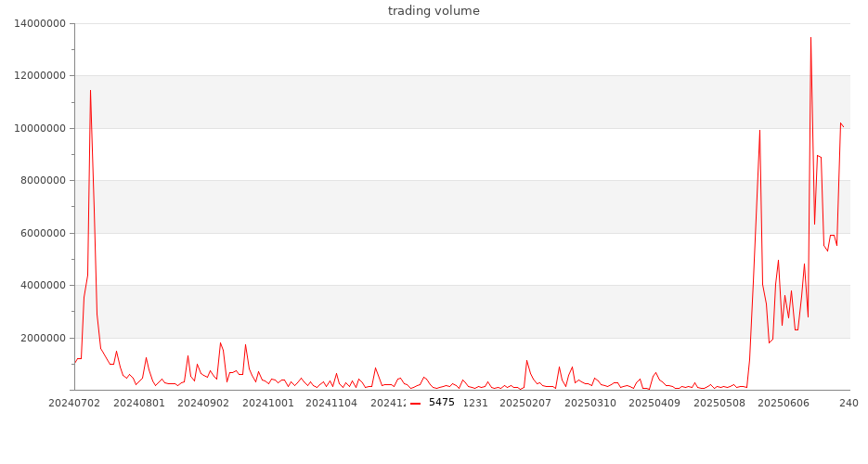
Task: Click the 5475 legend label
Action: [442, 403]
